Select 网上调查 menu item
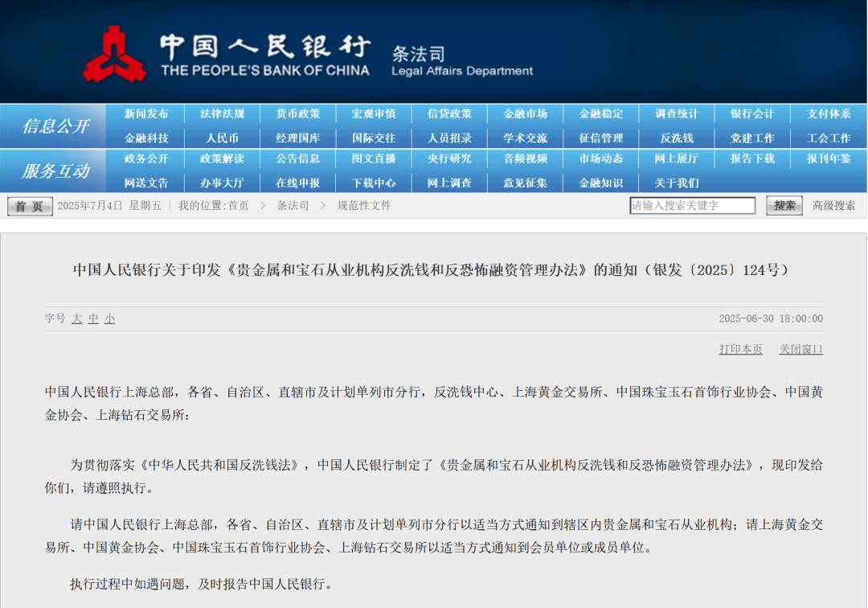Image resolution: width=868 pixels, height=608 pixels. click(449, 183)
